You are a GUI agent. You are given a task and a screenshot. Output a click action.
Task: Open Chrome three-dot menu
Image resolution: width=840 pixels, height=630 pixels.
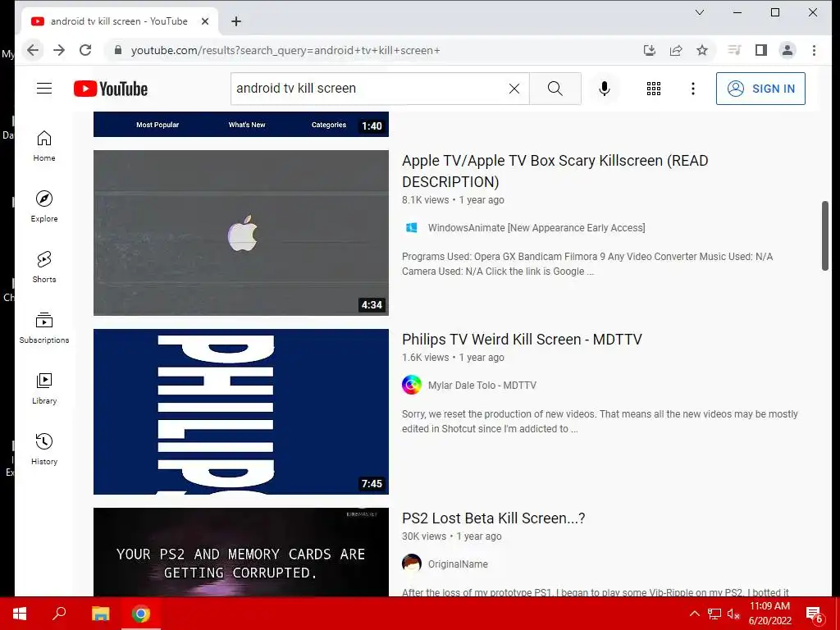814,50
